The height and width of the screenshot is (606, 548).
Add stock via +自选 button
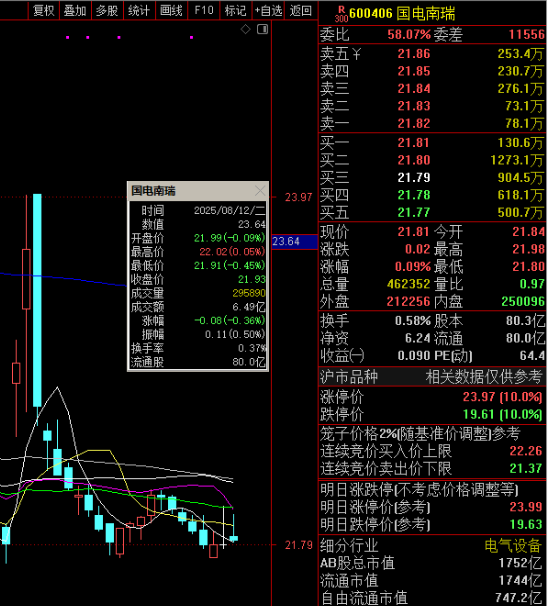pyautogui.click(x=268, y=10)
